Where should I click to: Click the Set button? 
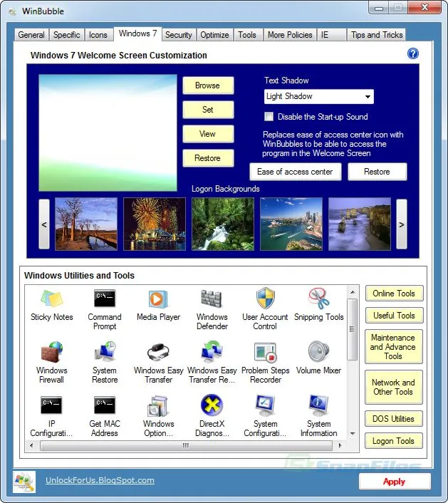208,110
